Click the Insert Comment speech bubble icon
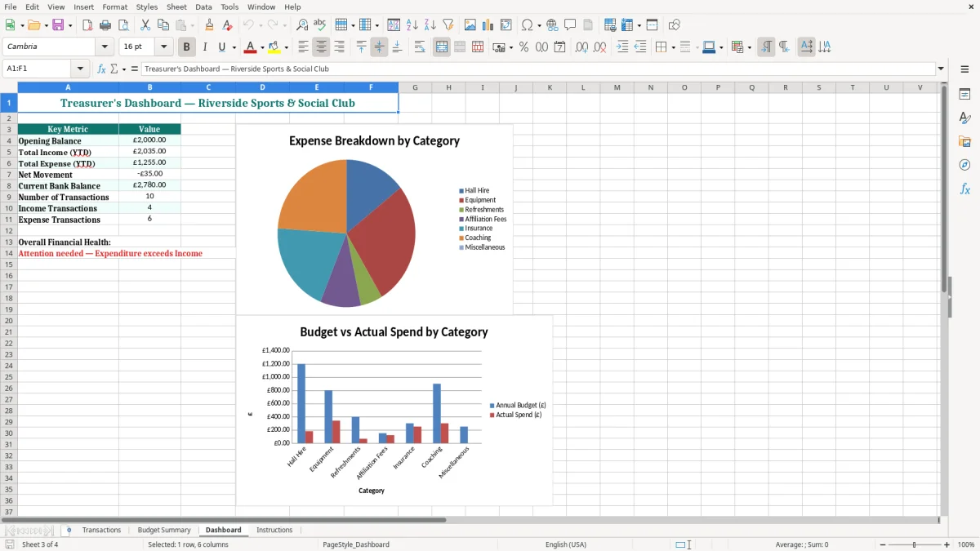Image resolution: width=980 pixels, height=551 pixels. 570,25
